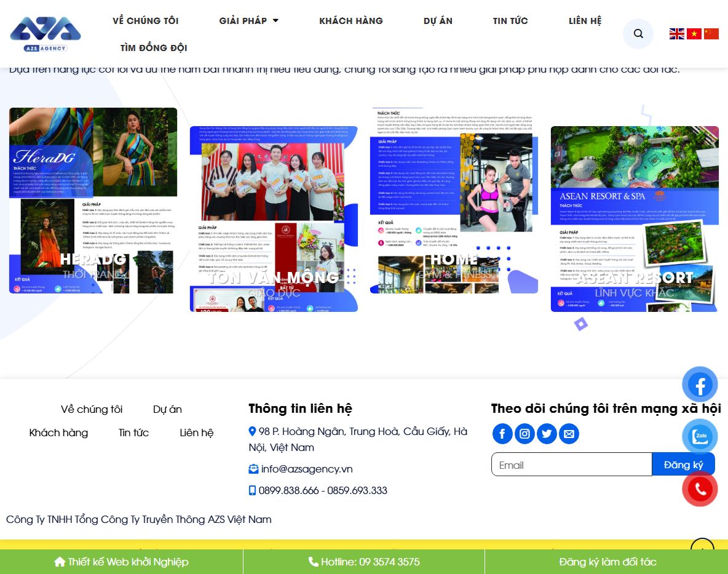The image size is (728, 574).
Task: Open GIẢI PHÁP menu item
Action: [x=243, y=20]
